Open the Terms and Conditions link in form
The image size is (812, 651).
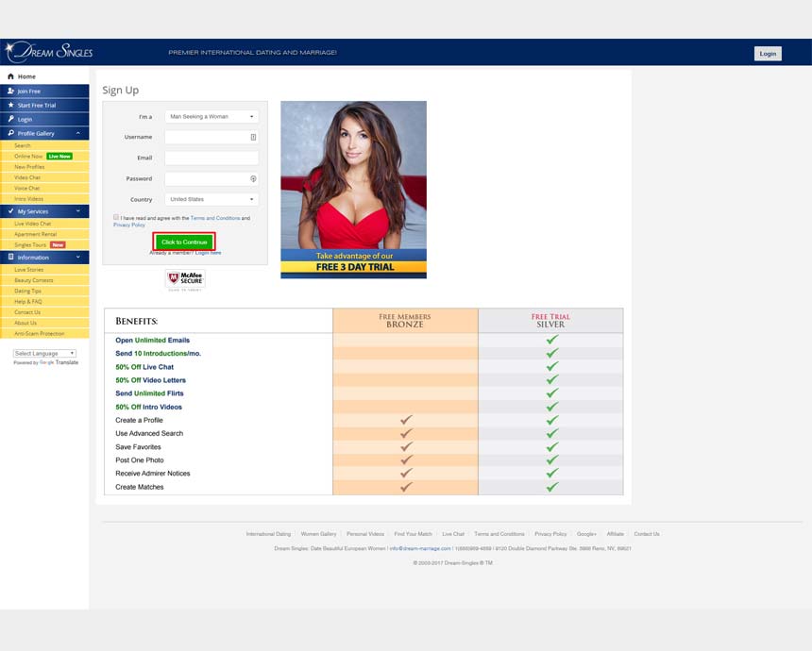tap(215, 218)
